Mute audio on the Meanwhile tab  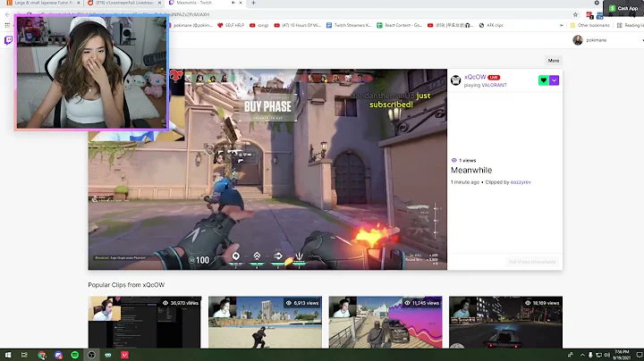click(x=233, y=3)
